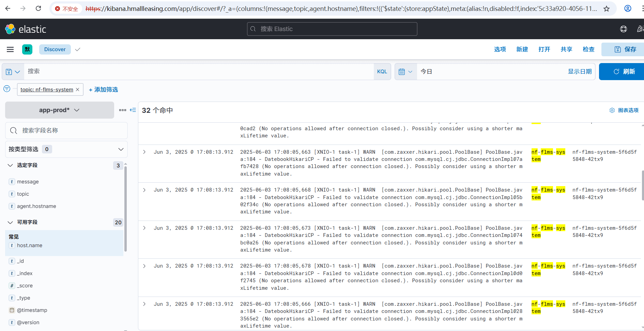Open the help menu lifebuoy icon
Screen dimensions: 644x331
623,29
